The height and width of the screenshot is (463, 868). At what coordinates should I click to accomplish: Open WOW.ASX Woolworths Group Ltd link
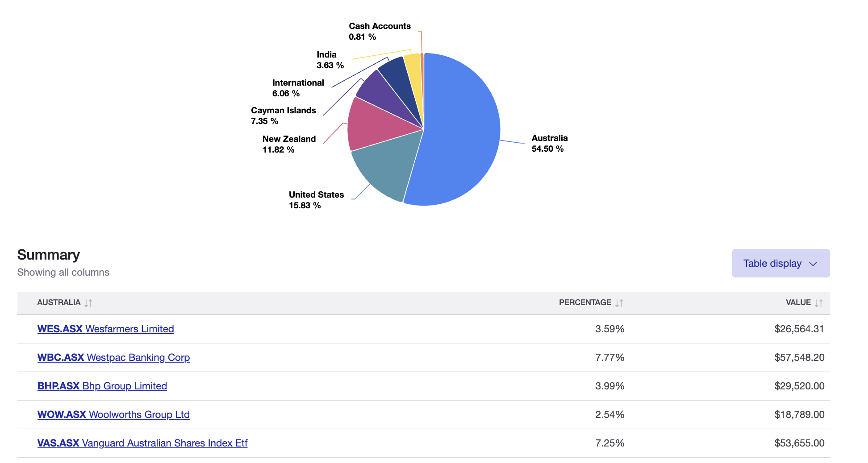click(113, 414)
